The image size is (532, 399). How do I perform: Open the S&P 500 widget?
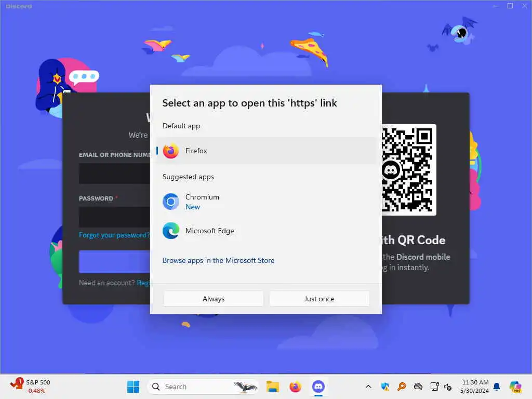coord(31,387)
